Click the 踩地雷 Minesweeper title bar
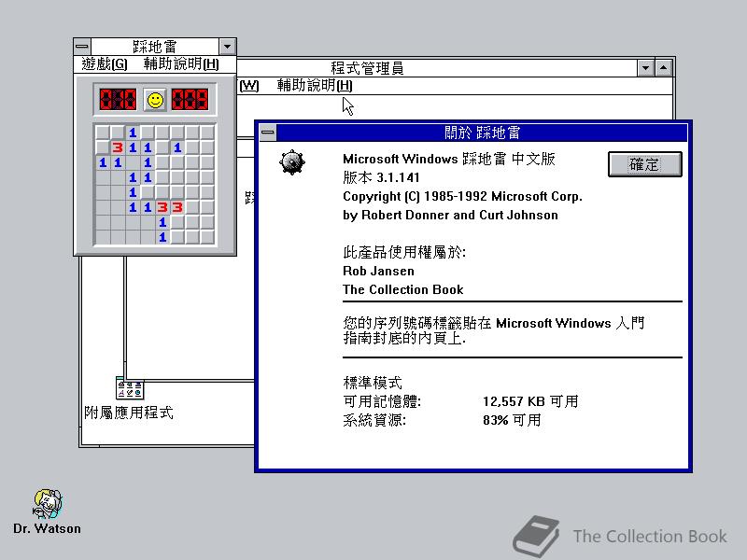Screen dimensions: 747x560 (155, 47)
